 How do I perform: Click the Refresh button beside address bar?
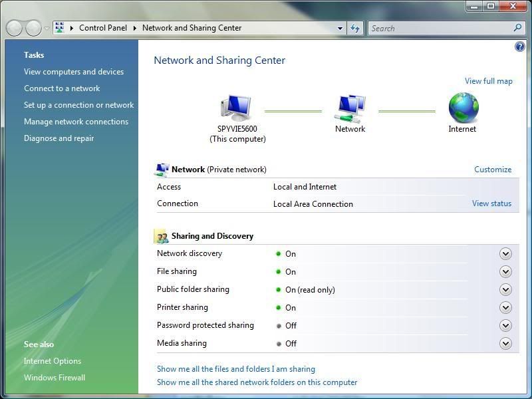355,28
